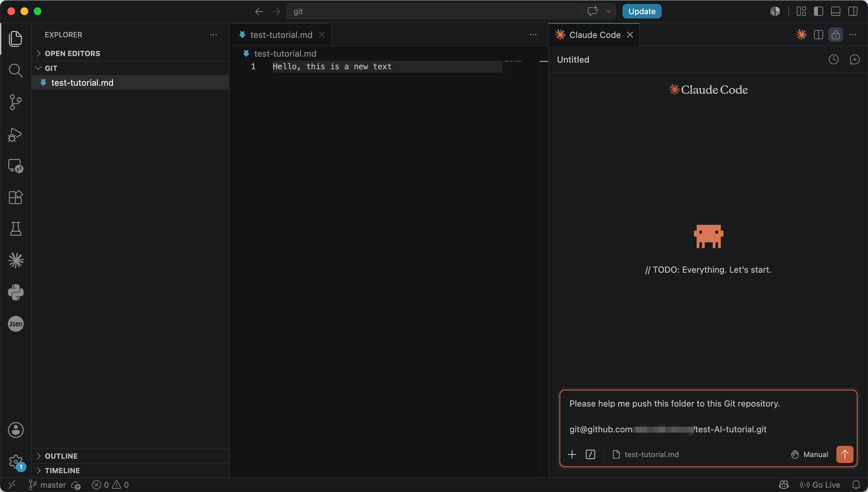Screen dimensions: 868x492
Task: Collapse the GIT folder section
Action: pyautogui.click(x=130, y=68)
